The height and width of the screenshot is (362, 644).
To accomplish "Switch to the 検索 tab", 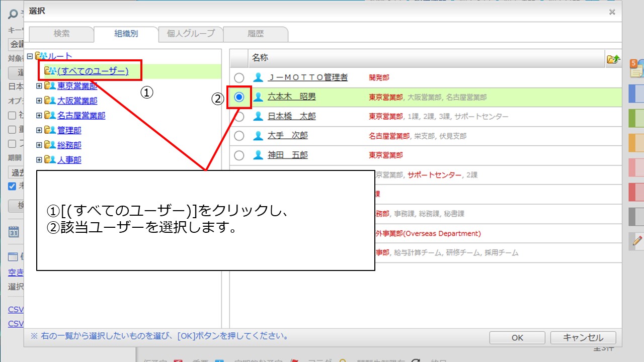I will coord(61,34).
